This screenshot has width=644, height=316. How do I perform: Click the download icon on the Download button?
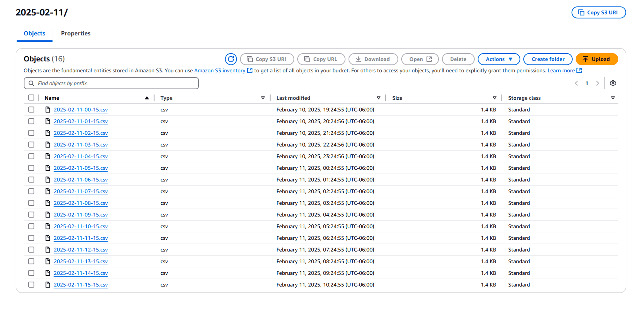click(358, 59)
